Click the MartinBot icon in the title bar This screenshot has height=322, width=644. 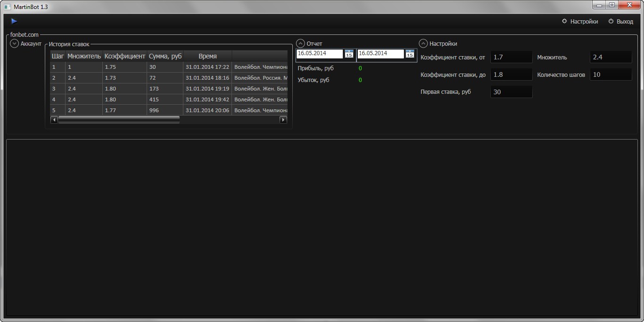7,7
